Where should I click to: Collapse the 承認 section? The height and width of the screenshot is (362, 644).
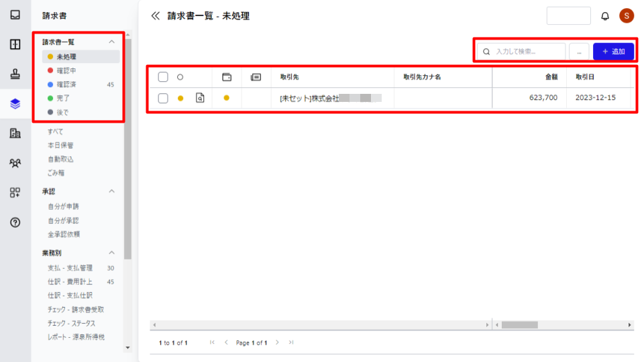point(112,191)
